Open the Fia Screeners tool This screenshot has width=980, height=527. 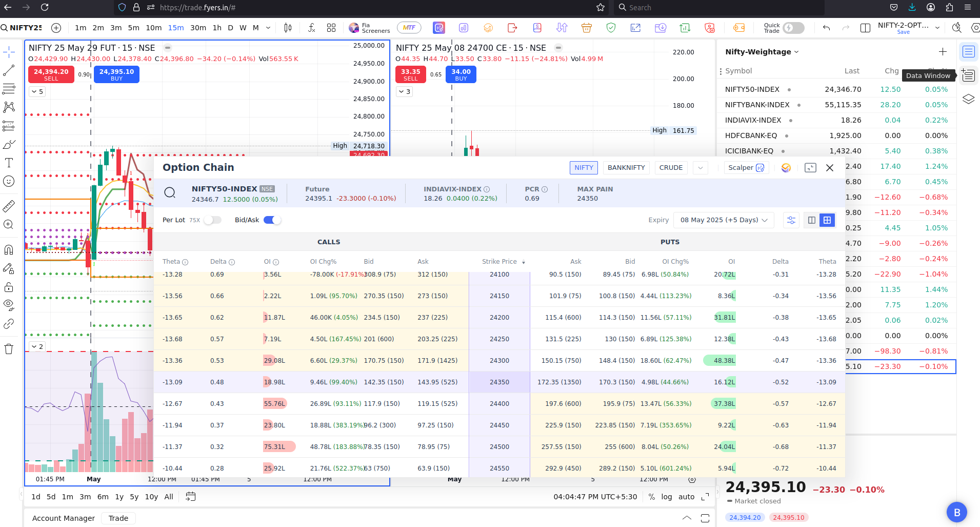pyautogui.click(x=369, y=28)
